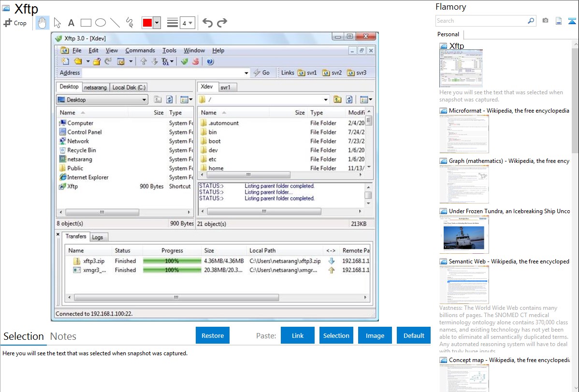
Task: Switch to the Notes tab
Action: 63,336
